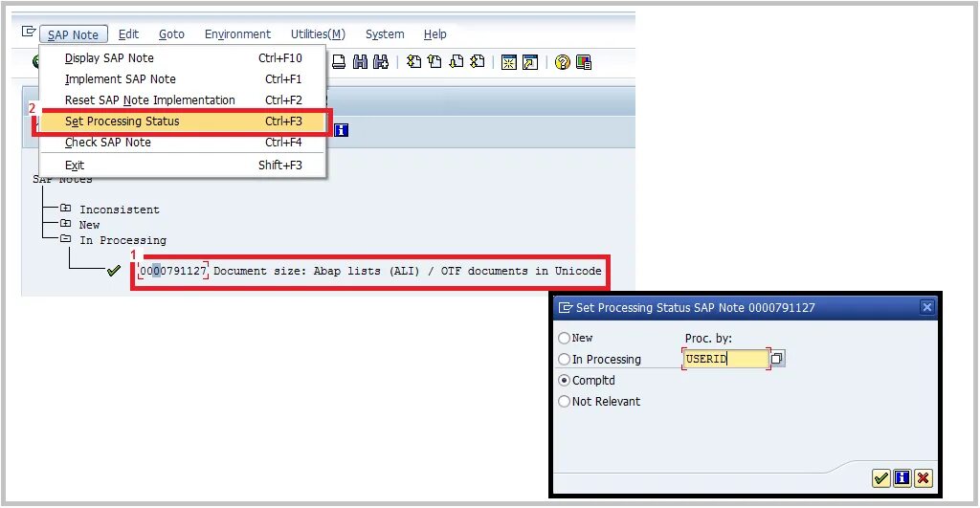Choose Implement SAP Note menu entry
The width and height of the screenshot is (980, 508).
click(x=183, y=79)
